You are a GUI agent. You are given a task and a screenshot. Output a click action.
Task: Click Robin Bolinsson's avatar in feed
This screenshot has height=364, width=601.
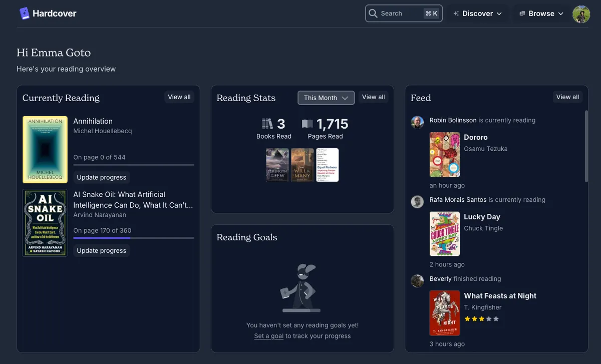click(x=417, y=122)
